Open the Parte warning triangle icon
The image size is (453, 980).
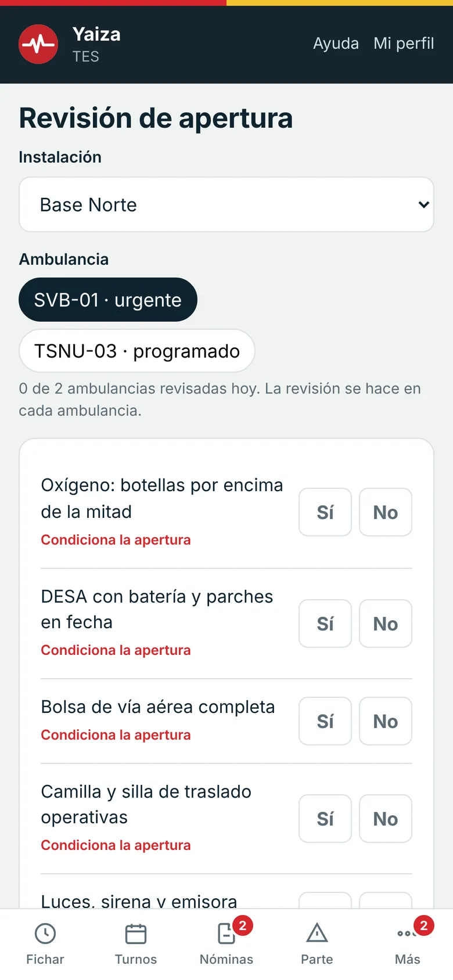coord(317,934)
